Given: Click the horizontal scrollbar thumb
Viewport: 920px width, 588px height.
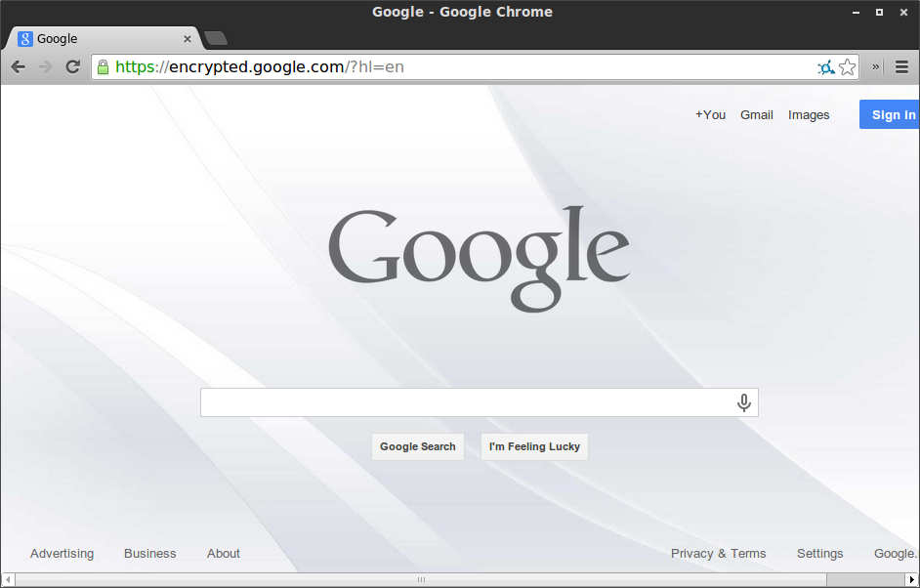Looking at the screenshot, I should [x=421, y=580].
